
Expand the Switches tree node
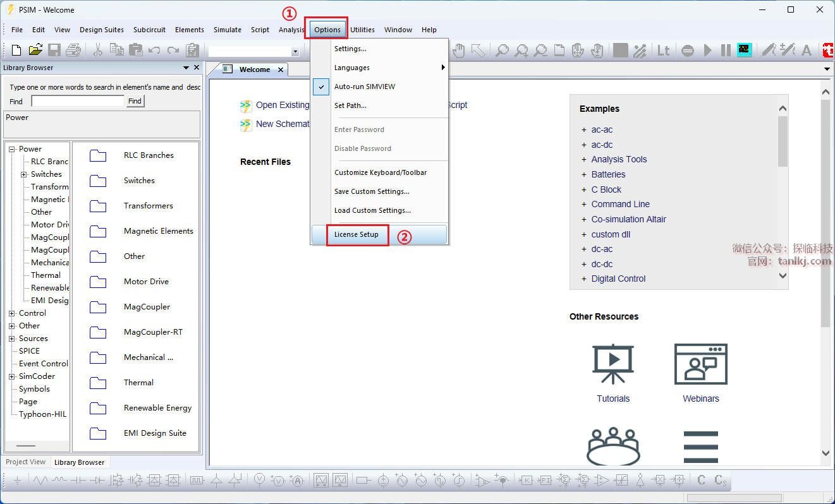coord(23,174)
